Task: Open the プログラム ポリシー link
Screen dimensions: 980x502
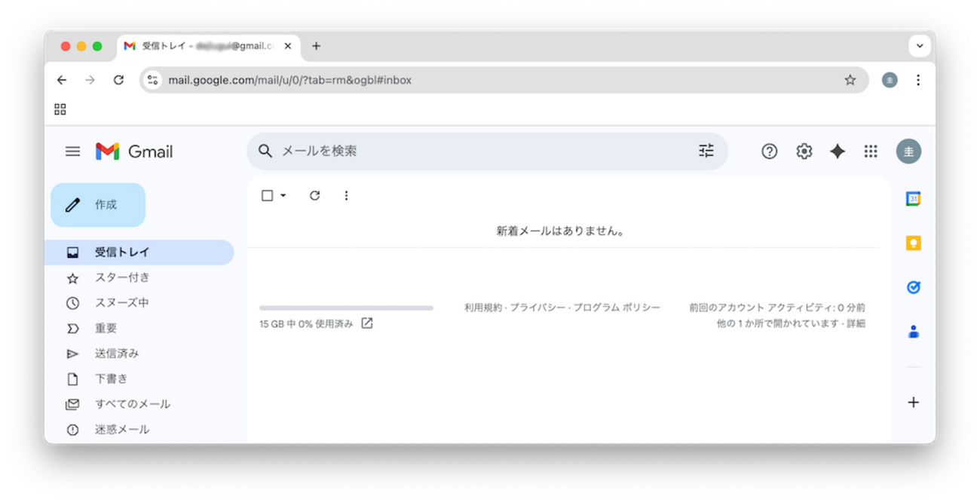Action: (617, 308)
